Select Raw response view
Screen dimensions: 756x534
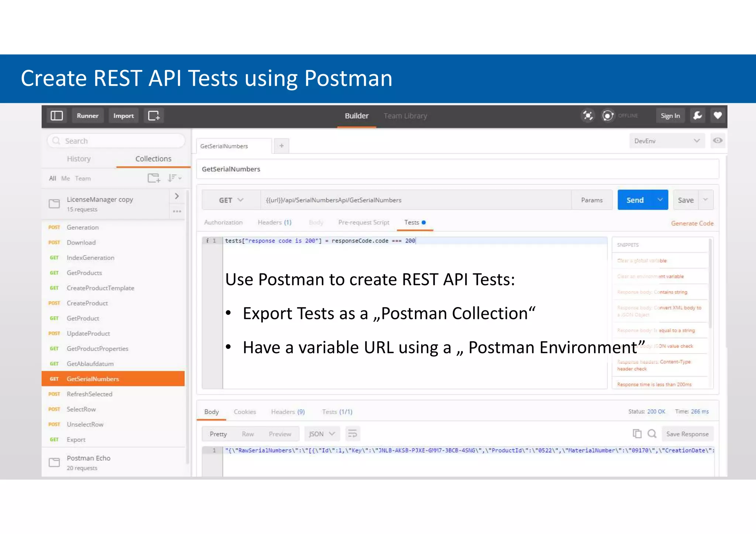pyautogui.click(x=248, y=434)
